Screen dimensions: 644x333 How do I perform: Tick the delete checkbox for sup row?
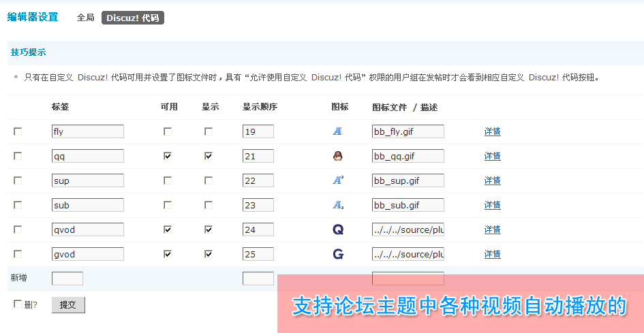point(18,180)
